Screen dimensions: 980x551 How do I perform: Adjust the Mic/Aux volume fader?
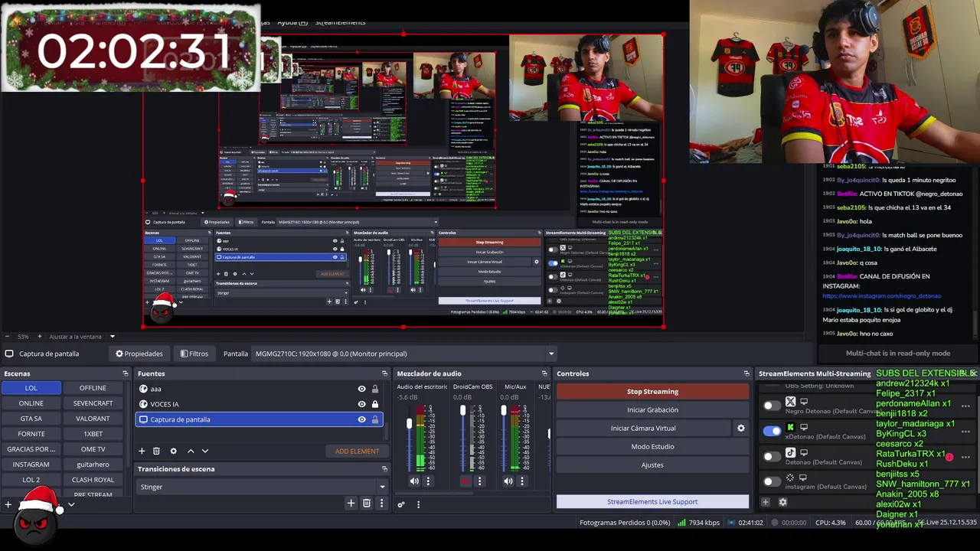[x=504, y=411]
